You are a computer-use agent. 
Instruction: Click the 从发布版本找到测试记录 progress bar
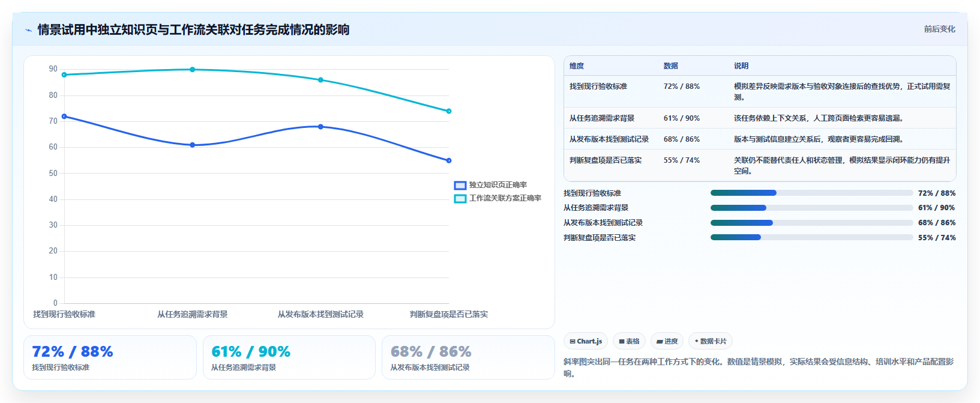click(x=811, y=223)
